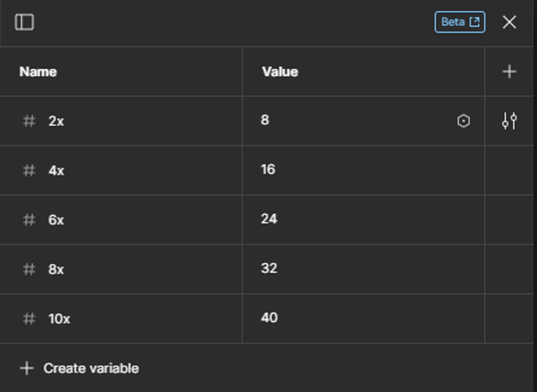537x392 pixels.
Task: Open the Beta feedback link
Action: coord(460,22)
